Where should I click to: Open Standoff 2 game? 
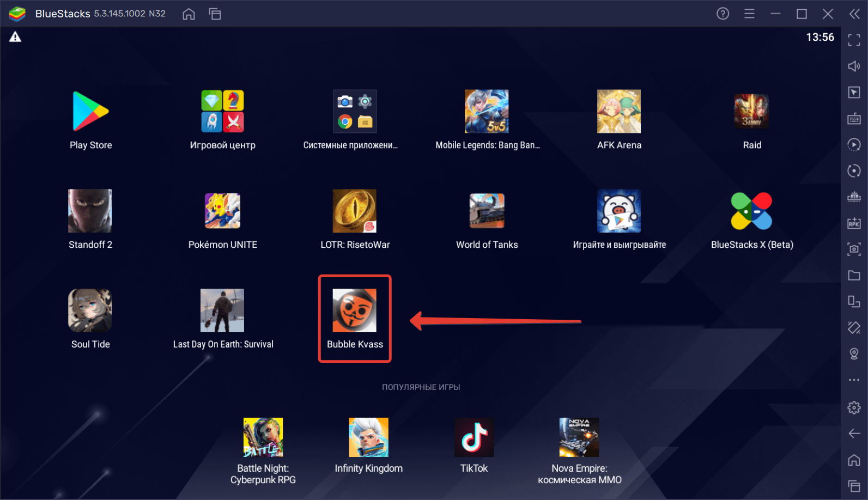tap(90, 211)
